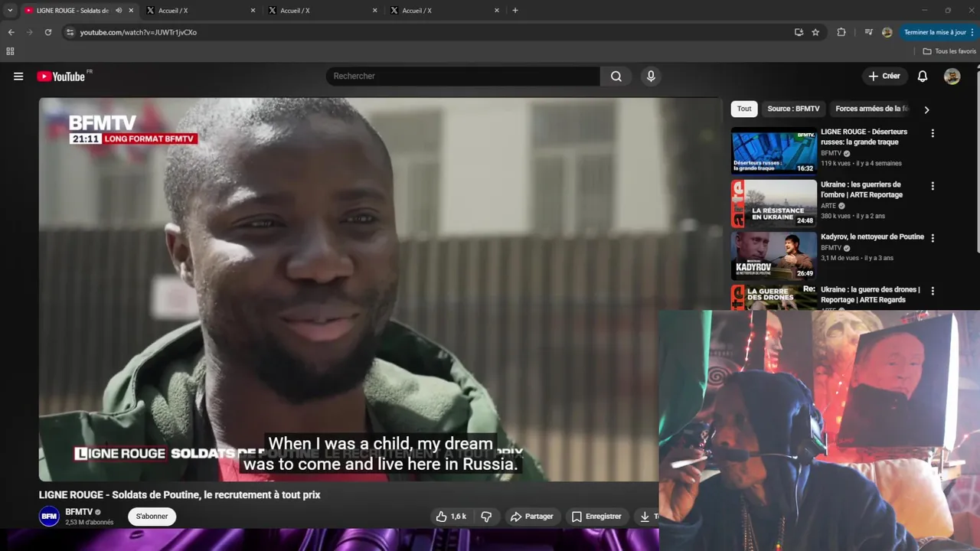Image resolution: width=980 pixels, height=551 pixels.
Task: Open the Chrome apps grid shortcut
Action: pyautogui.click(x=10, y=51)
